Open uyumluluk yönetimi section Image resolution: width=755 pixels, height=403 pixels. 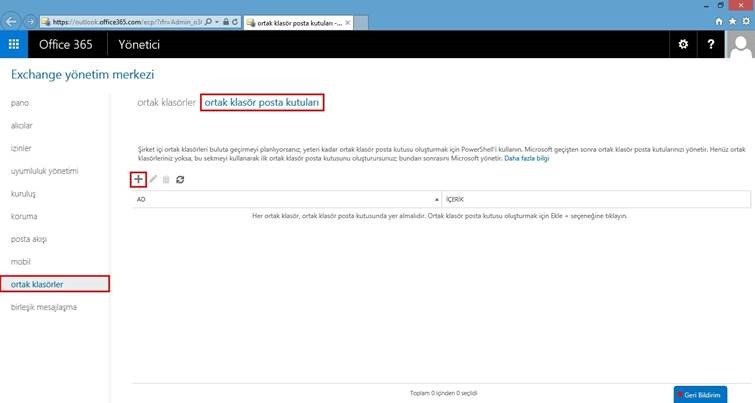coord(44,171)
